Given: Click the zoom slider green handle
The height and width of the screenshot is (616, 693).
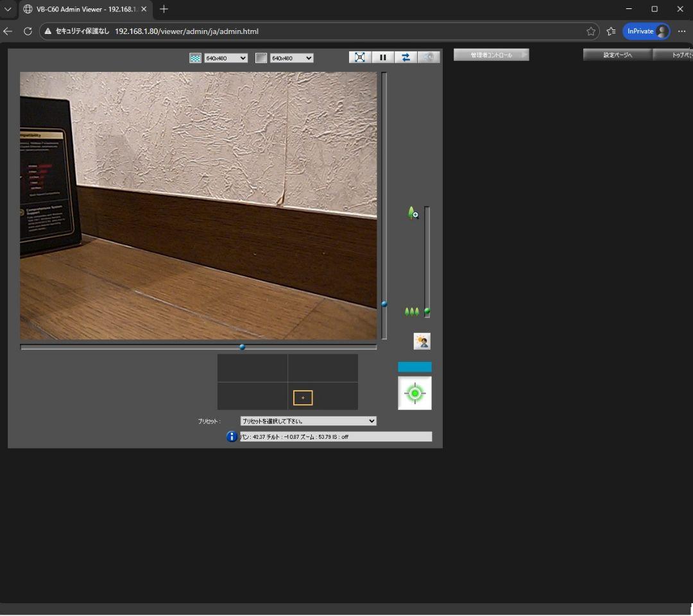Looking at the screenshot, I should click(x=427, y=311).
